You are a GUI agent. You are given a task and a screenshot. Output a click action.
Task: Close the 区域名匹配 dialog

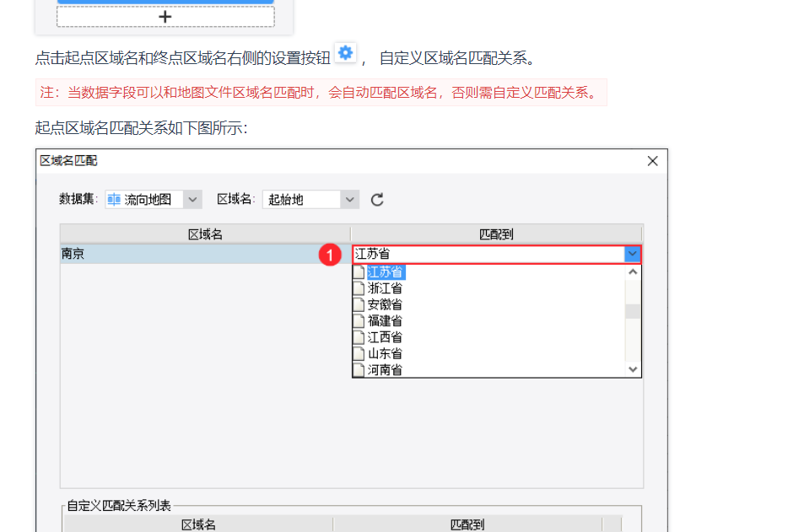[x=652, y=161]
